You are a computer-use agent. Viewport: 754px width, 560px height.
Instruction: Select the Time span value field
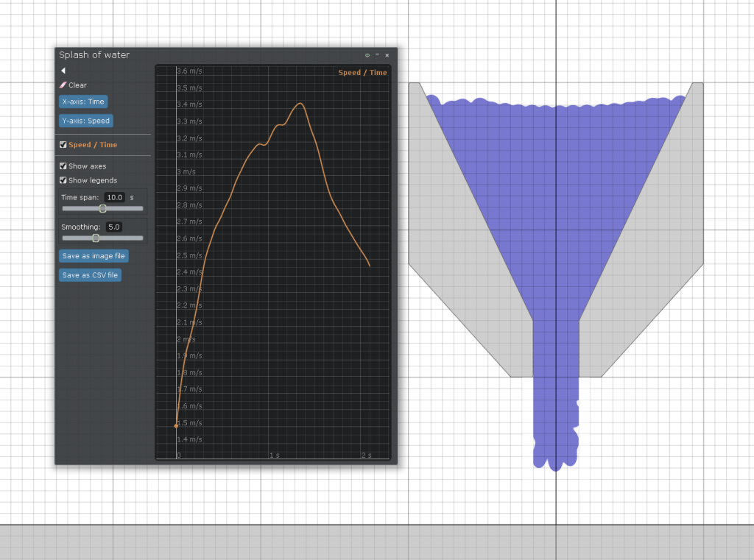click(x=115, y=198)
